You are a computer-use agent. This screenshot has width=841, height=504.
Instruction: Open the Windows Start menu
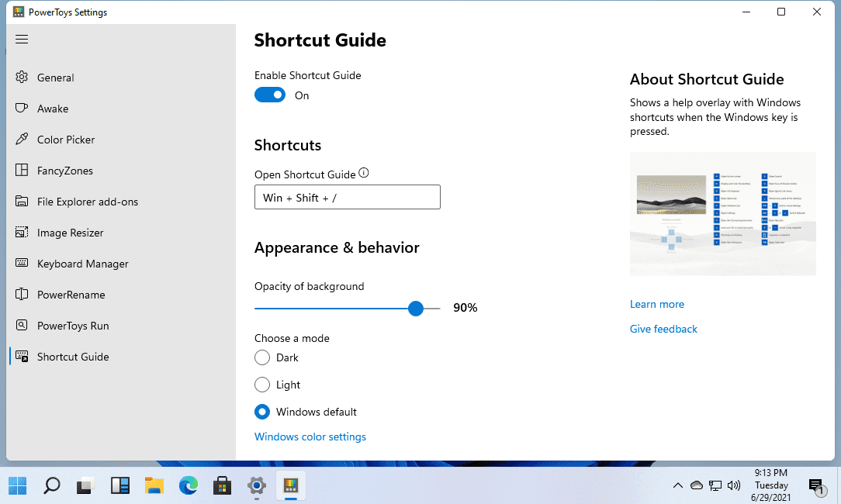coord(18,485)
